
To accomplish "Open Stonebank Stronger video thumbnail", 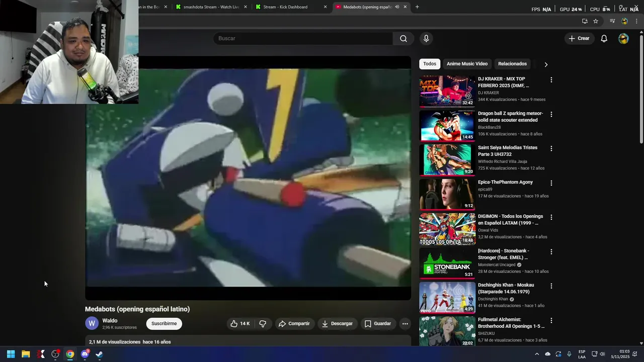I will [447, 263].
